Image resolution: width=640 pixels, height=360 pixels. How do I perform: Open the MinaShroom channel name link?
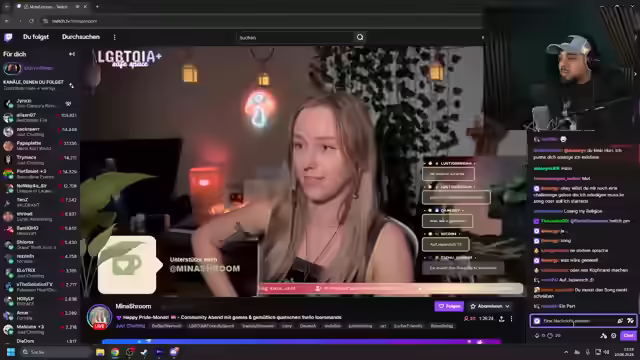(x=133, y=306)
